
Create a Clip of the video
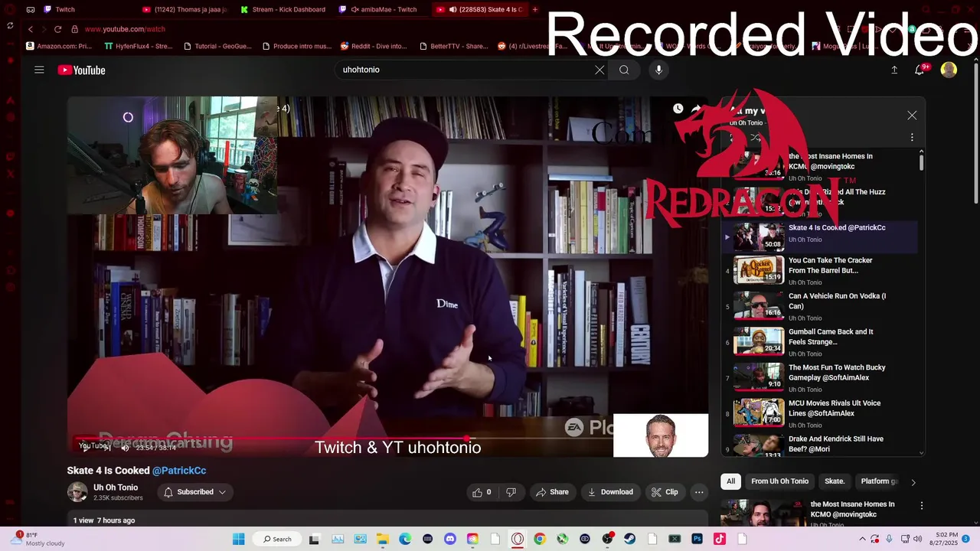tap(665, 492)
